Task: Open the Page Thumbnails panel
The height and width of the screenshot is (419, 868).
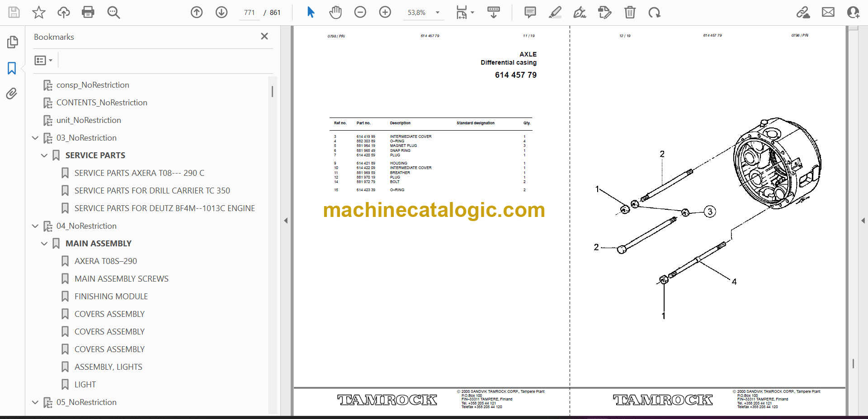Action: click(12, 42)
